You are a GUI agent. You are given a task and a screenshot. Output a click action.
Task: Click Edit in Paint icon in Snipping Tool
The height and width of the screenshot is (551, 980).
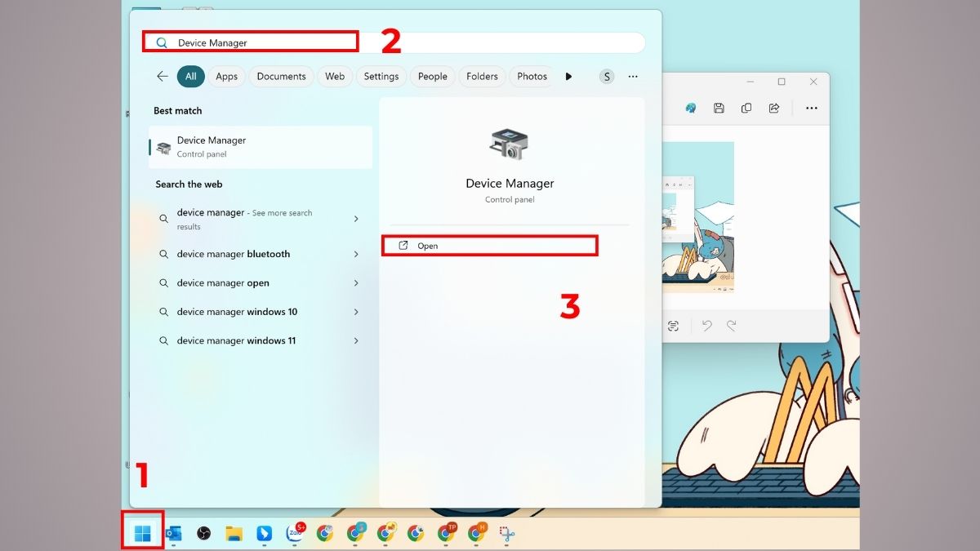click(691, 108)
